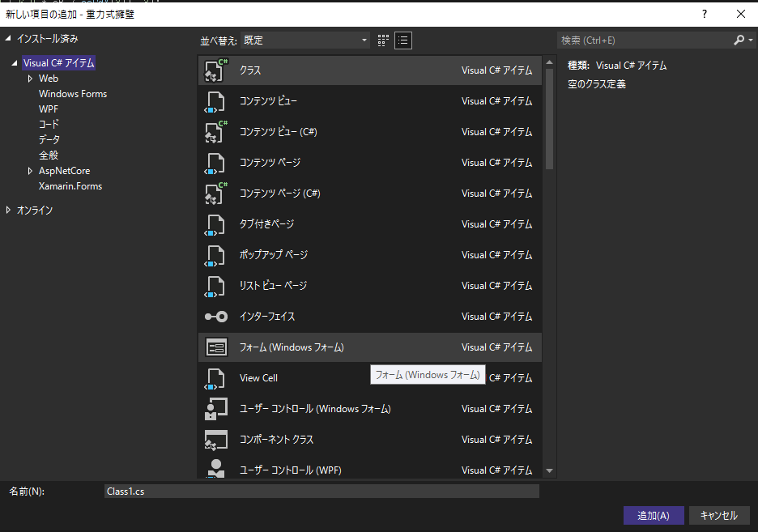Viewport: 758px width, 532px height.
Task: Click the リスト ビュー ページ template icon
Action: 215,286
